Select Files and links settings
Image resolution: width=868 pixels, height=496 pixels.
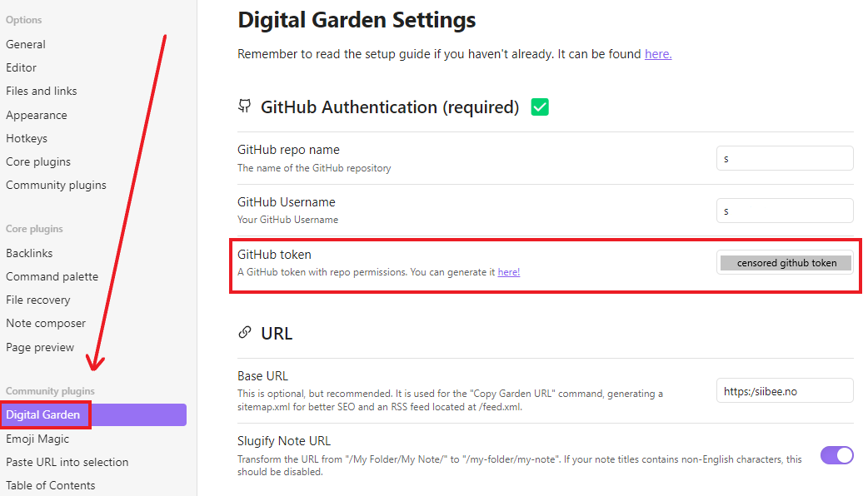pyautogui.click(x=42, y=91)
